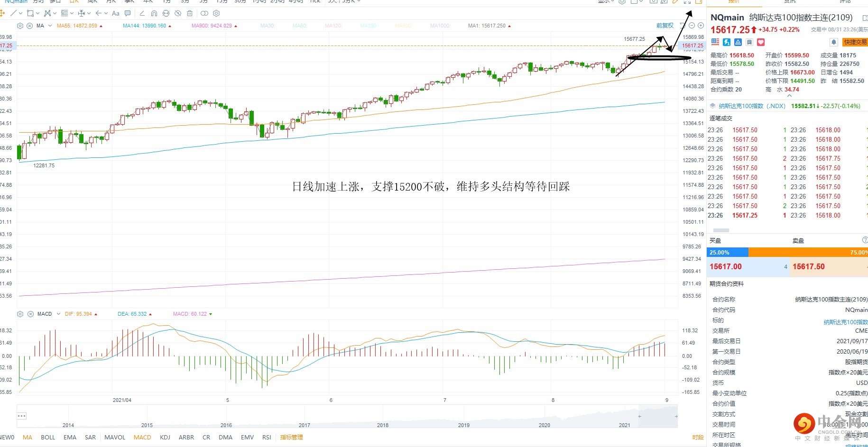Expand the pattern tool dropdown arrow
Viewport: 868px width, 447px height.
click(55, 13)
